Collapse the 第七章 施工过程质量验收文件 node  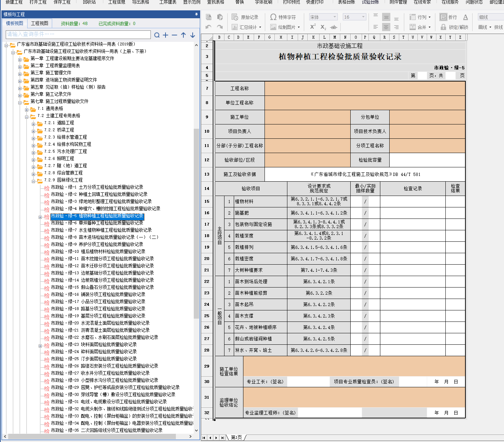point(20,103)
